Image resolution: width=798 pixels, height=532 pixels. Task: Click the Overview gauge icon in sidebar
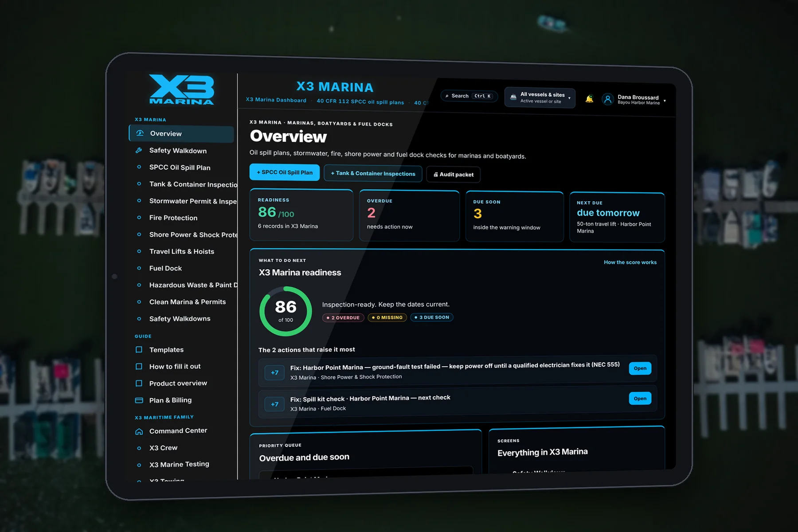140,133
